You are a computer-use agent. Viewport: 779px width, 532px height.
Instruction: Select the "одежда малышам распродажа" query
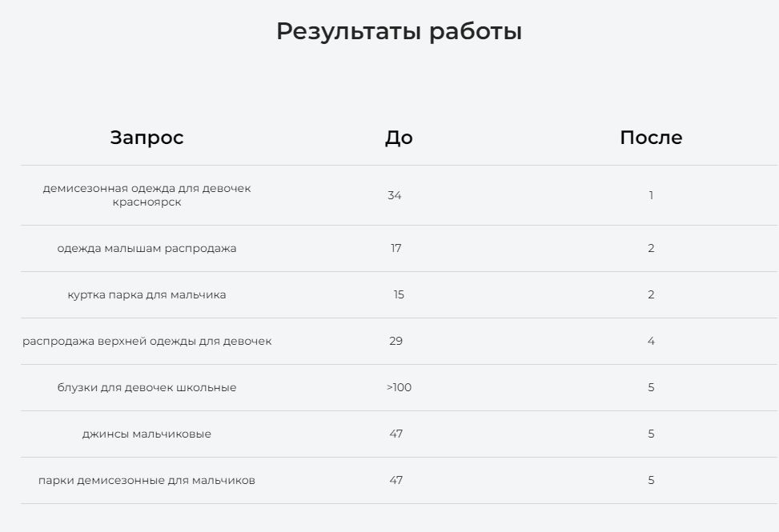click(147, 248)
